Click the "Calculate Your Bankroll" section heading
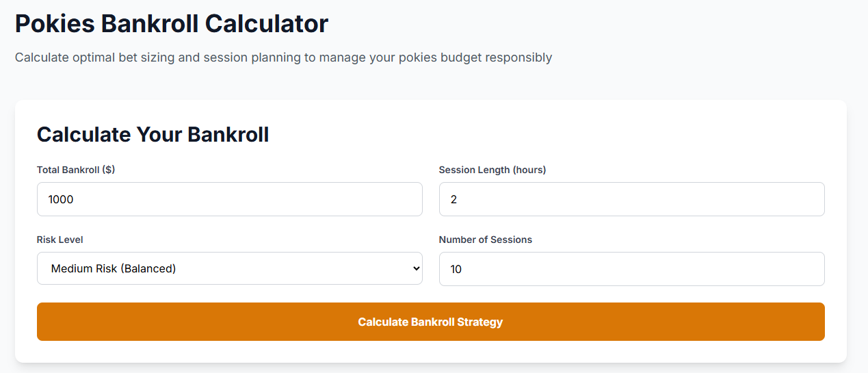The width and height of the screenshot is (868, 373). pyautogui.click(x=153, y=134)
